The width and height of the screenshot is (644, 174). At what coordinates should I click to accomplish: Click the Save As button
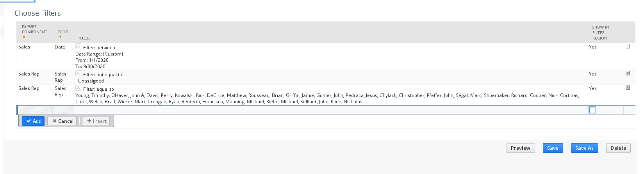click(x=584, y=148)
